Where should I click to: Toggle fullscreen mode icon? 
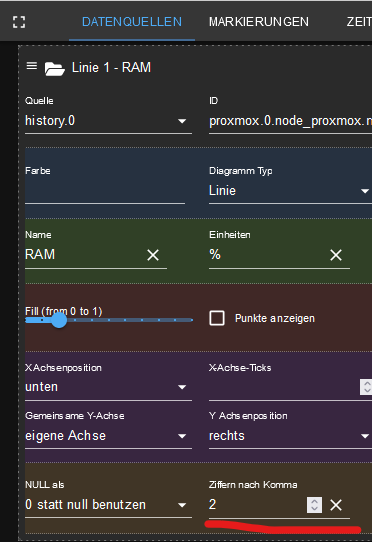[19, 22]
